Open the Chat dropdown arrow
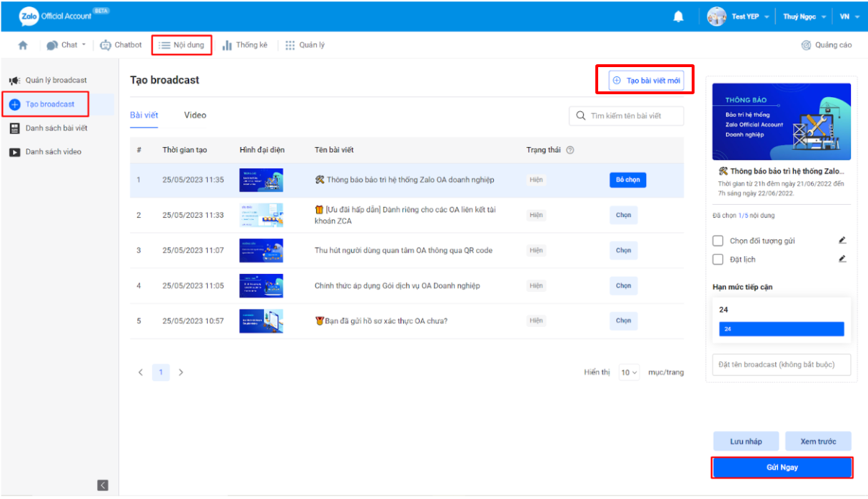The width and height of the screenshot is (868, 499). (x=84, y=45)
